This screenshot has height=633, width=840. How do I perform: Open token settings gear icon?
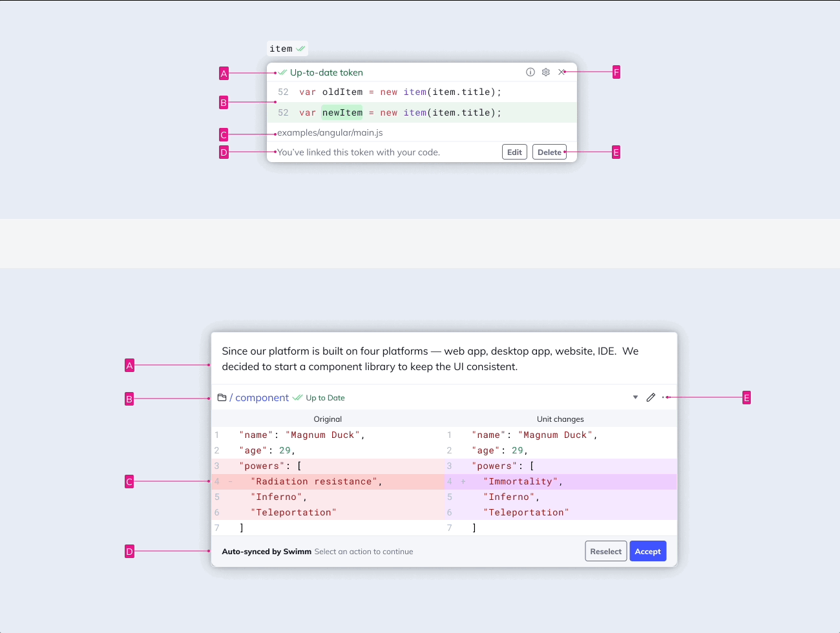pyautogui.click(x=546, y=72)
